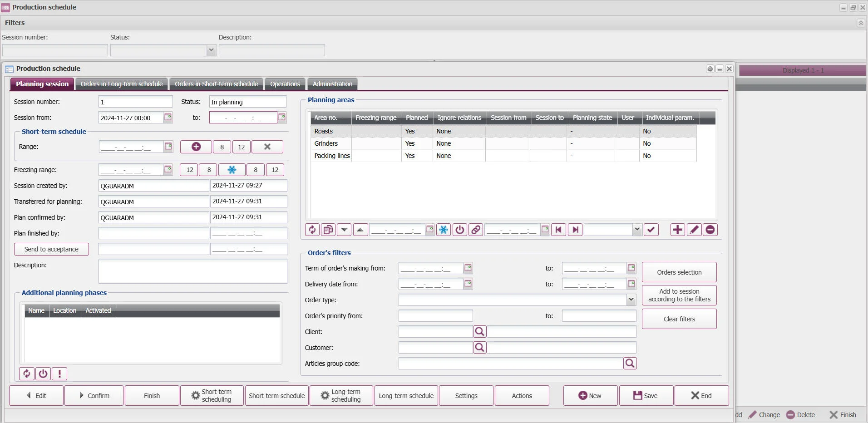The width and height of the screenshot is (868, 423).
Task: Open calendar for short-term Range field
Action: [168, 146]
